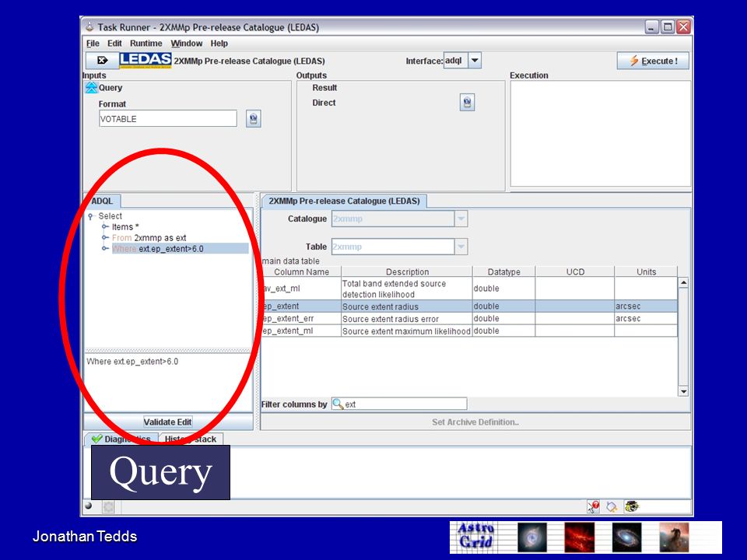Click the Units column header

pyautogui.click(x=646, y=272)
